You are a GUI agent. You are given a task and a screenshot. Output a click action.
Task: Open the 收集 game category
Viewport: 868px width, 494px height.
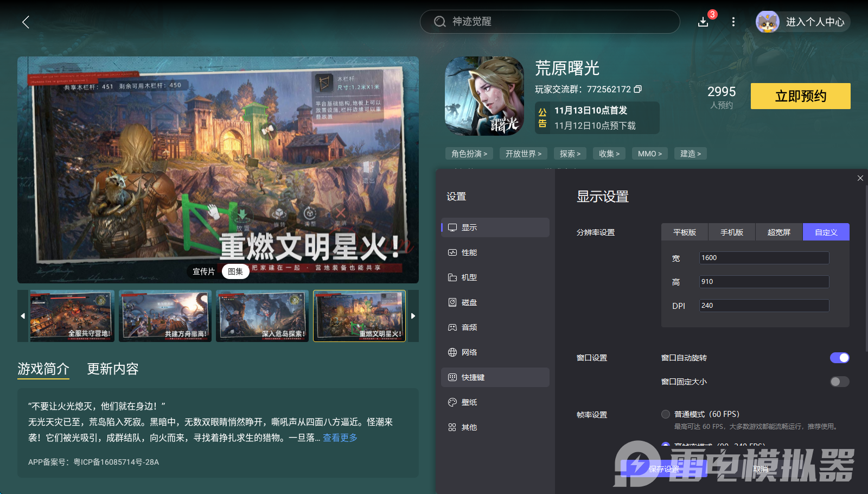click(609, 154)
